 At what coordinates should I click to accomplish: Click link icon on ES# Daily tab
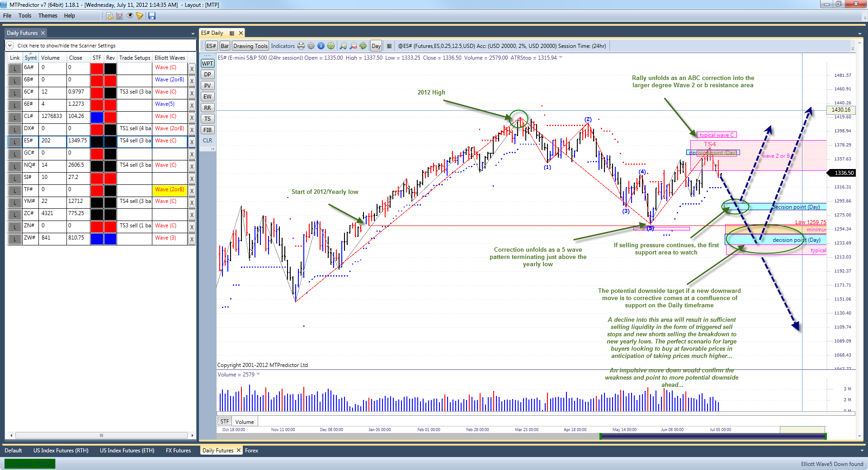click(x=232, y=33)
